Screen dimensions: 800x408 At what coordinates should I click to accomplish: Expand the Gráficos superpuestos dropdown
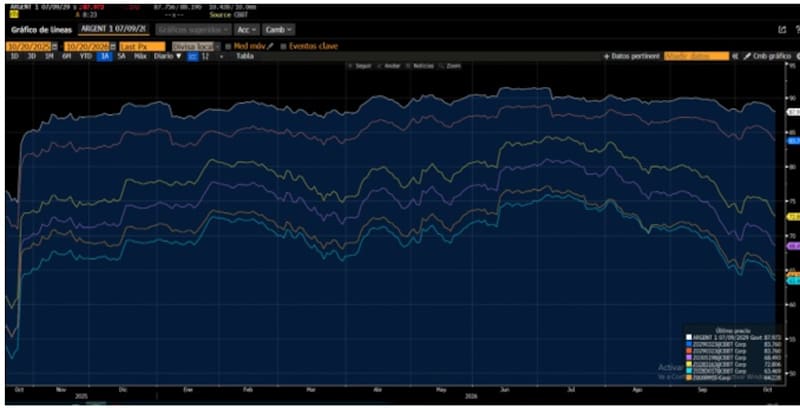pyautogui.click(x=193, y=30)
